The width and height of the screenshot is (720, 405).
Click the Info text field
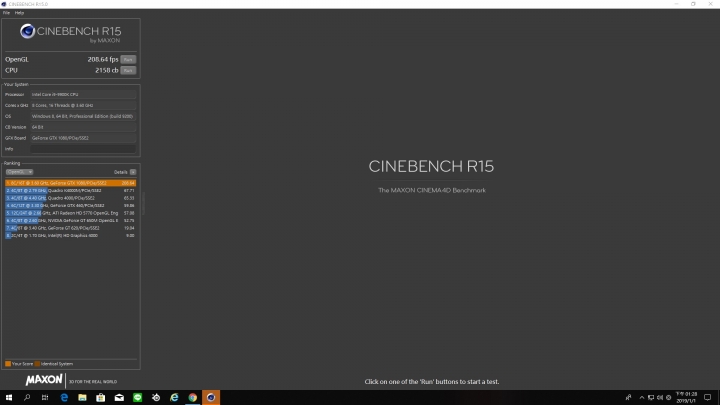(83, 149)
